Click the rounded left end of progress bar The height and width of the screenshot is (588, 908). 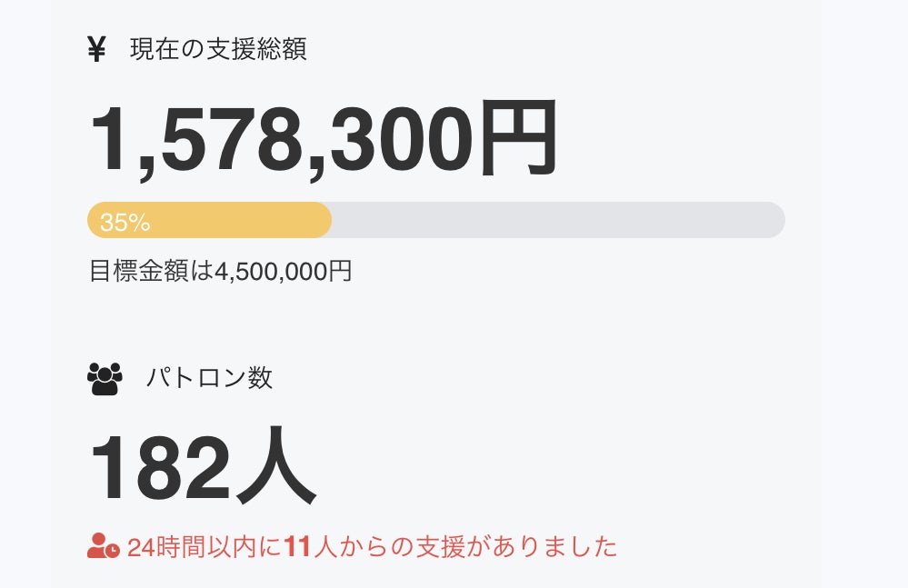(95, 220)
